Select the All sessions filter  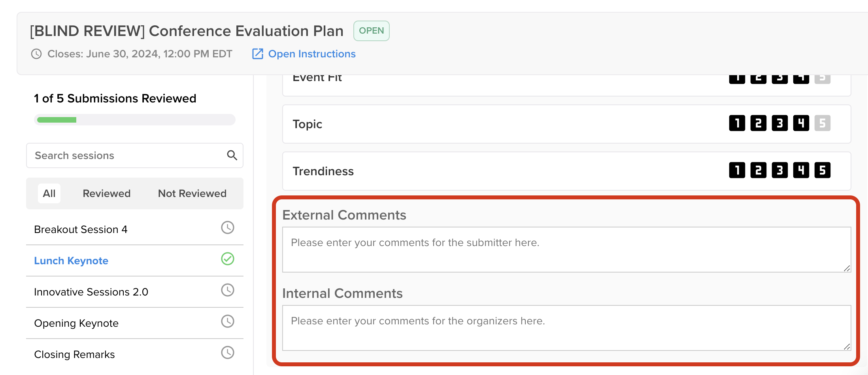coord(49,193)
